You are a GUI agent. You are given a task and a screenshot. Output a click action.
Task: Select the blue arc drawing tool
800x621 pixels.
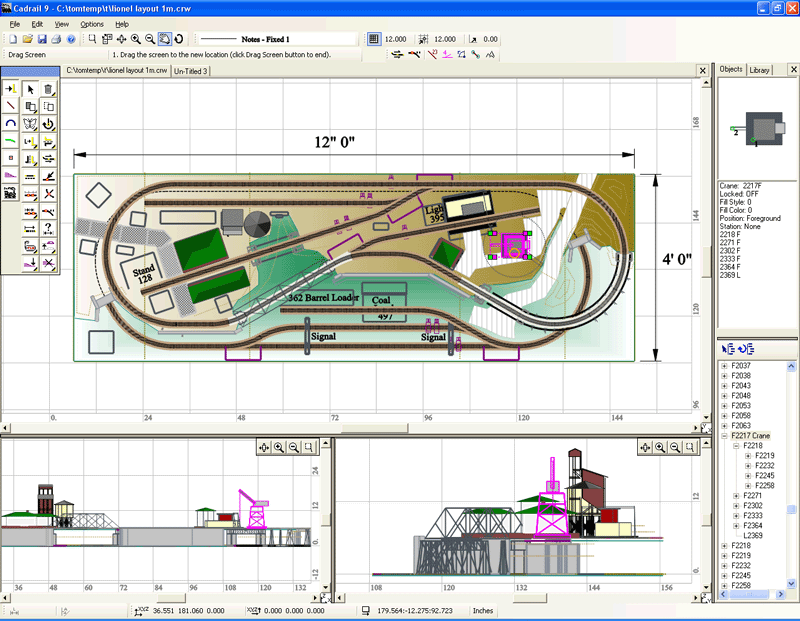pos(11,123)
